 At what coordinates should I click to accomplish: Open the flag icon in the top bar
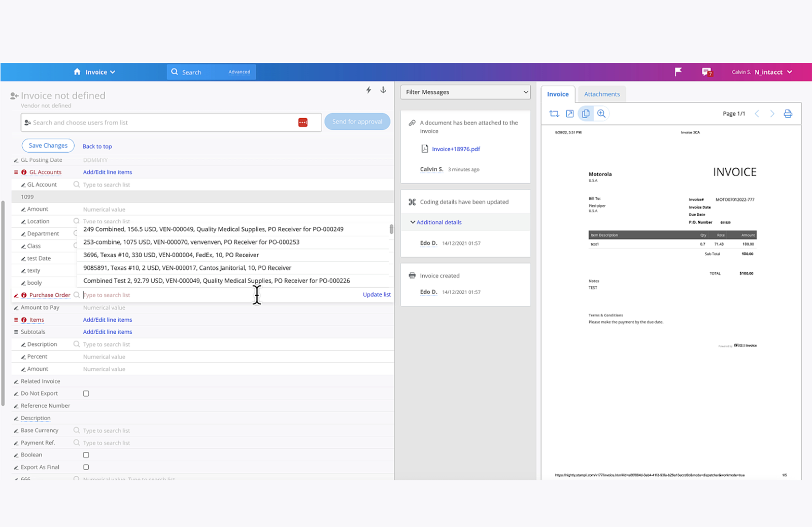click(678, 72)
